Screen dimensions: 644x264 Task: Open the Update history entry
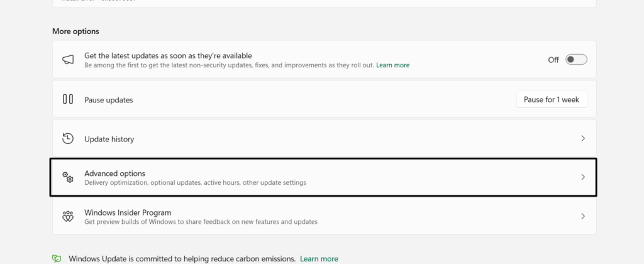point(109,139)
